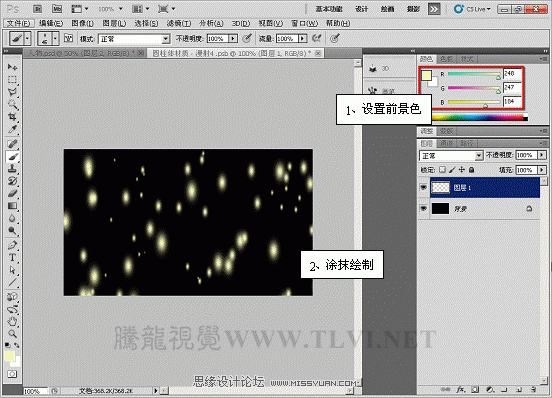
Task: Select the Blur droplet tool
Action: click(x=12, y=218)
